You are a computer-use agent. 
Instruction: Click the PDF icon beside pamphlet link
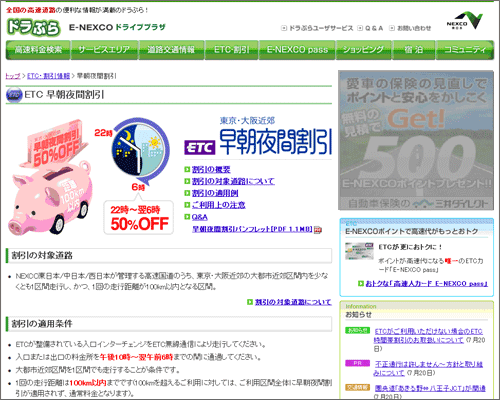pos(318,230)
